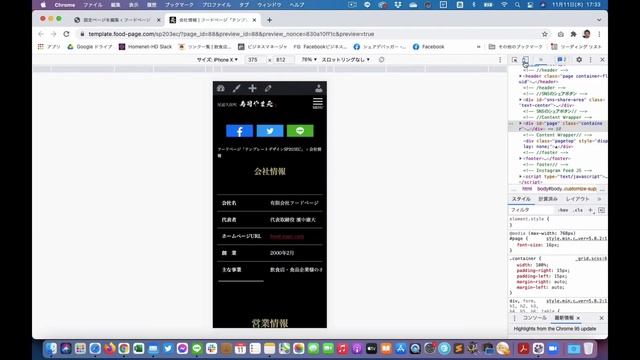Open Chrome three-dot menu
Image resolution: width=640 pixels, height=360 pixels.
[x=599, y=34]
